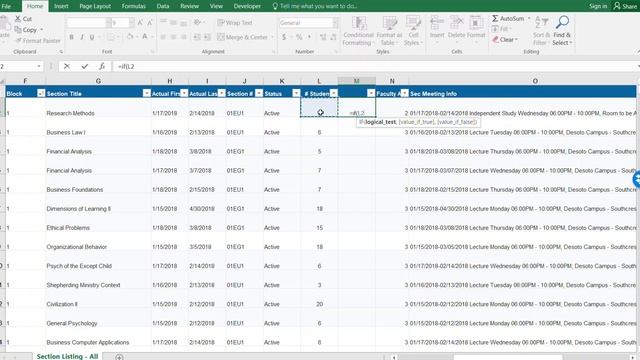Click the Wrap Text button

pyautogui.click(x=235, y=23)
